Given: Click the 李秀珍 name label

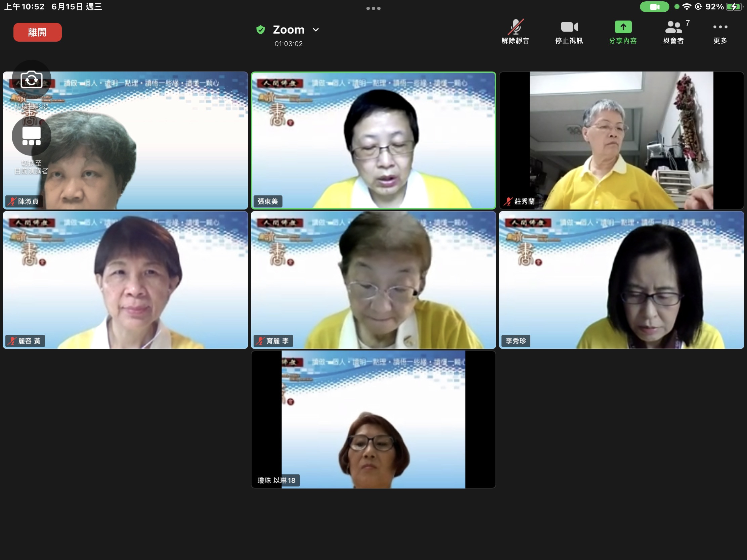Looking at the screenshot, I should pyautogui.click(x=516, y=341).
